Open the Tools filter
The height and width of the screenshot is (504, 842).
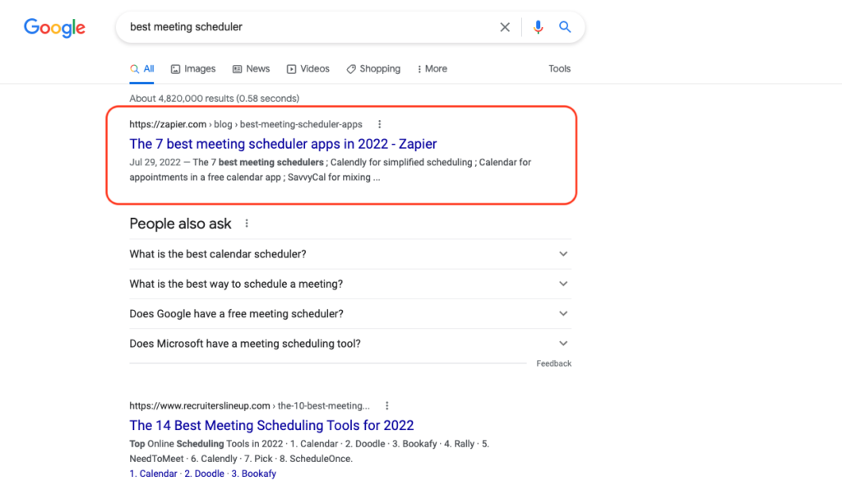(x=559, y=69)
